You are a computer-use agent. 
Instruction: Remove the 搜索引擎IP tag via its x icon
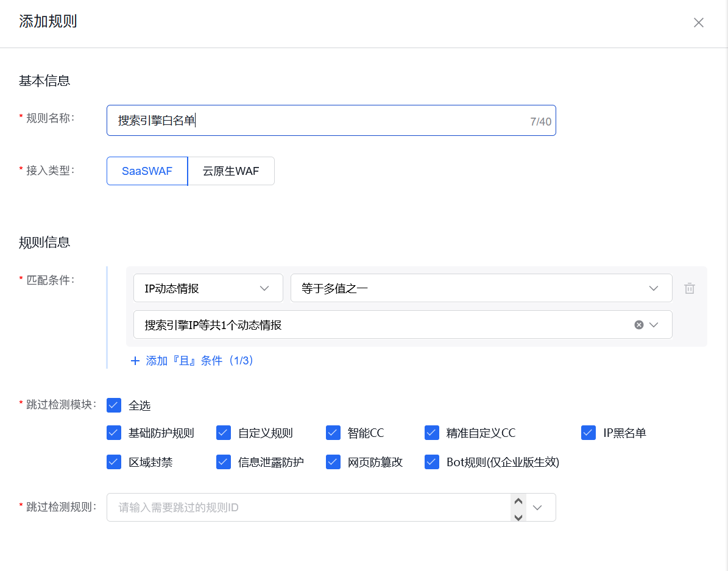click(639, 324)
